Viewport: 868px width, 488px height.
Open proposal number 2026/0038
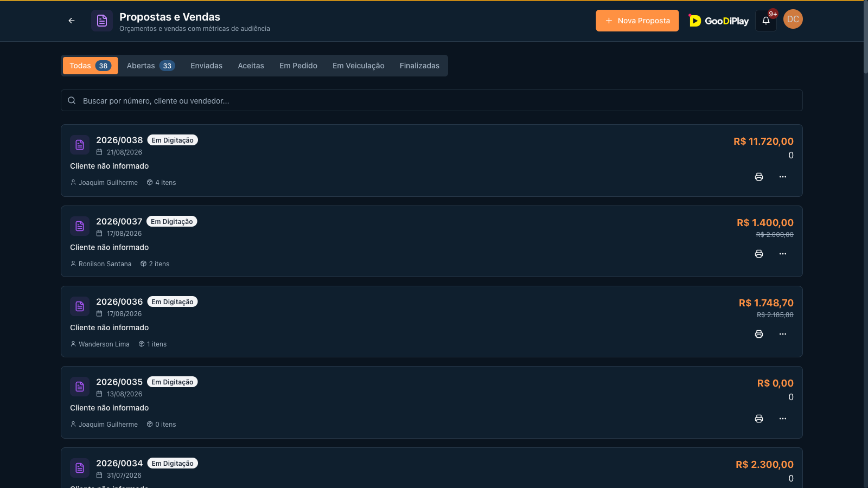119,140
